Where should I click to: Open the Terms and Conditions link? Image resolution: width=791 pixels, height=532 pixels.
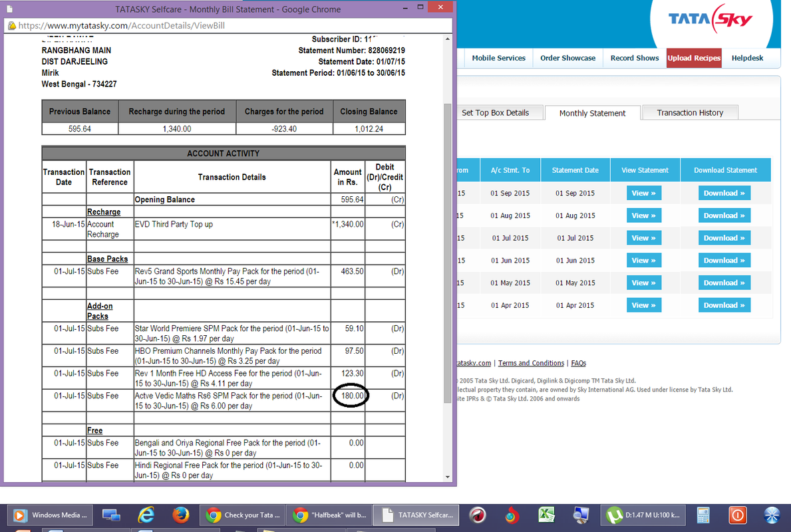tap(531, 363)
